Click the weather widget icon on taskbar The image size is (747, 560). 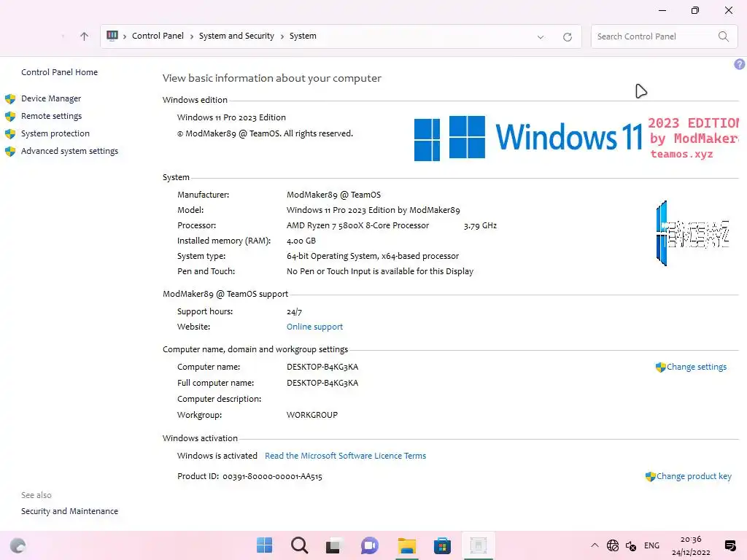click(x=18, y=545)
